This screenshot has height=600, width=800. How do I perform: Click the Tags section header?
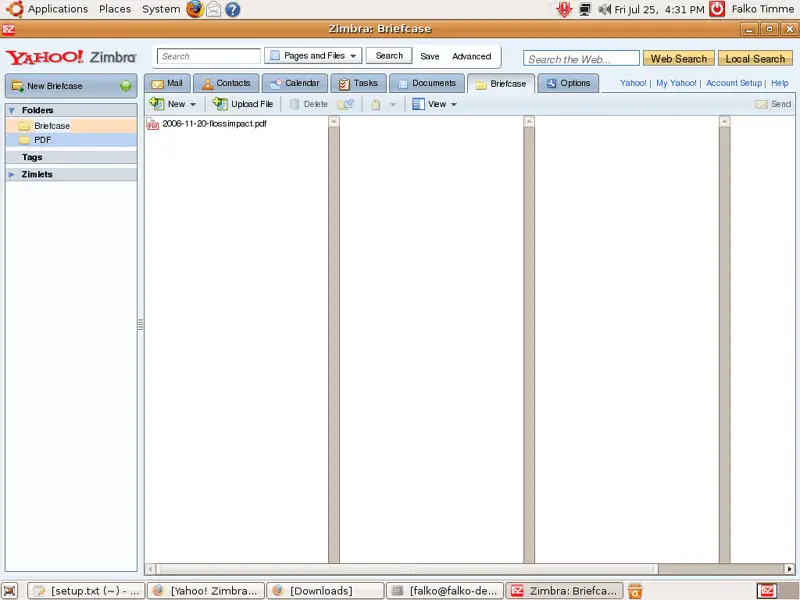71,157
